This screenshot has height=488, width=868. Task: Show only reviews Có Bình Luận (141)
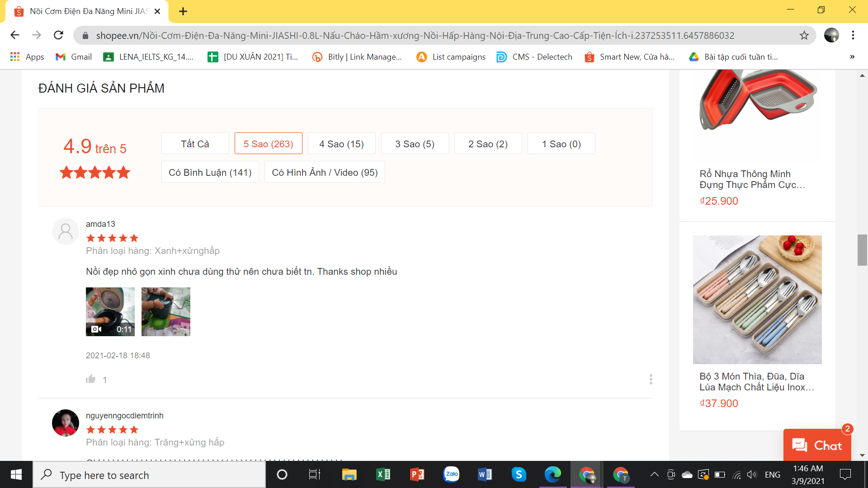point(210,172)
